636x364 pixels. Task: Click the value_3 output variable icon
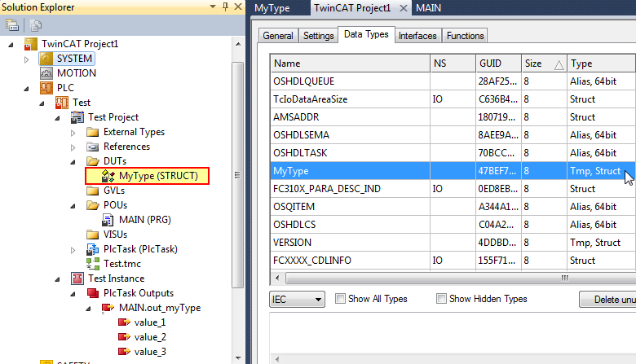(124, 352)
